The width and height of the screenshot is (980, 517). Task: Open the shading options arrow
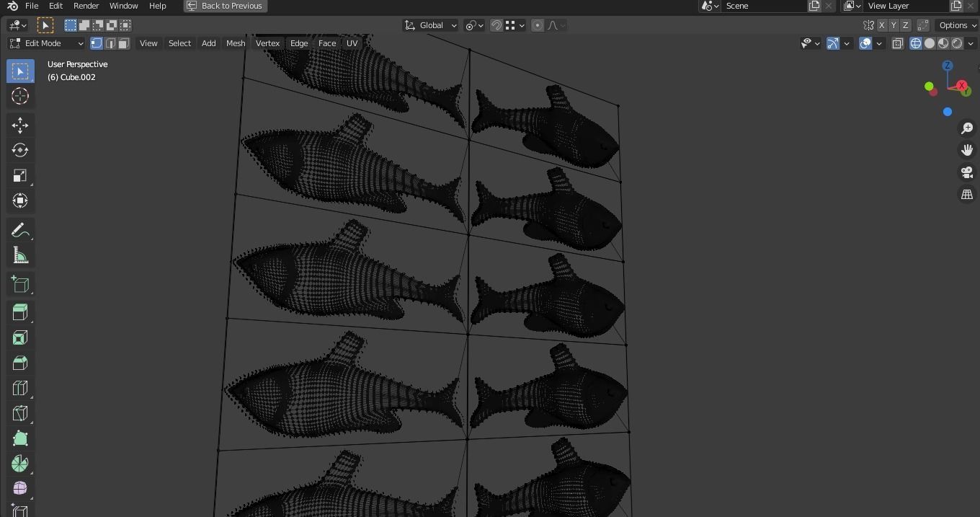(x=971, y=43)
